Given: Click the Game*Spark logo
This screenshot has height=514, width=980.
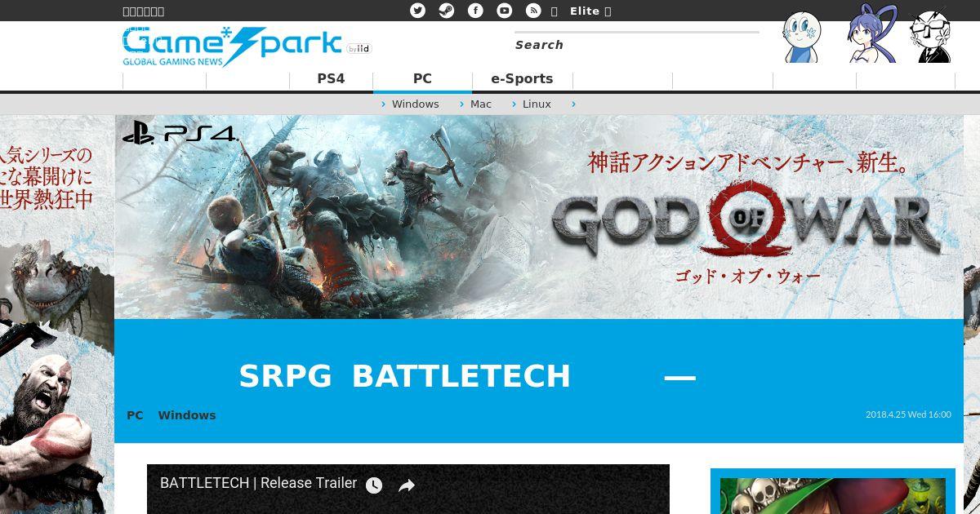Looking at the screenshot, I should tap(232, 47).
